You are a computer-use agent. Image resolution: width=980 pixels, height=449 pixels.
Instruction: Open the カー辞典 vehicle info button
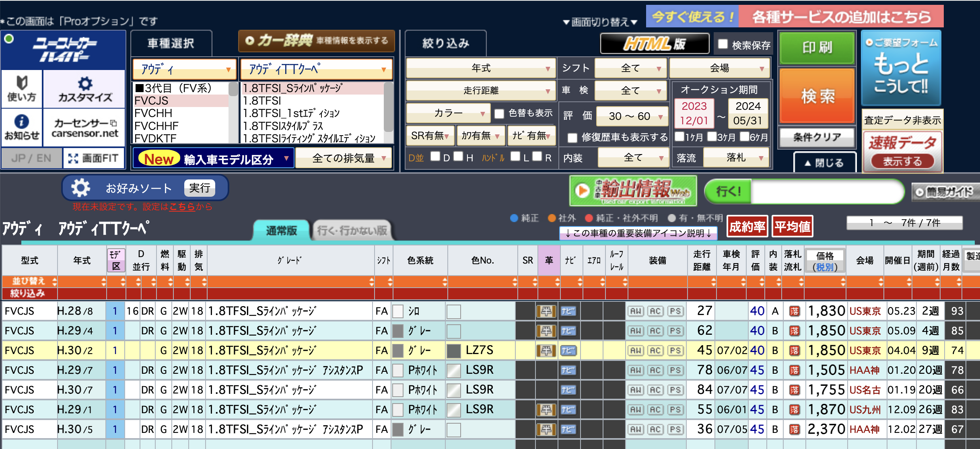pos(317,41)
